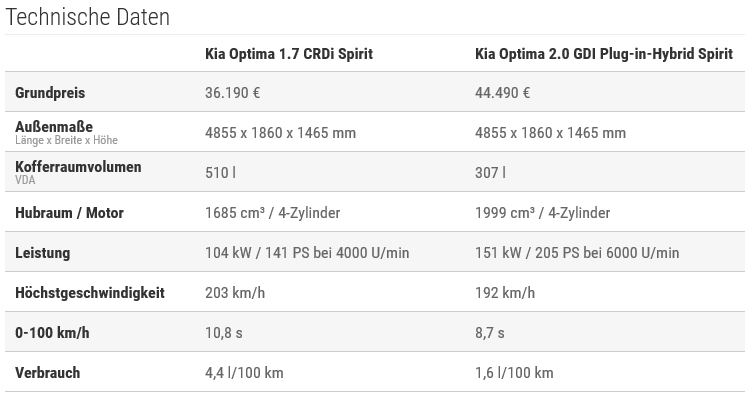Click the 1,6 l/100 km consumption value
Image resolution: width=755 pixels, height=404 pixels.
pos(514,373)
